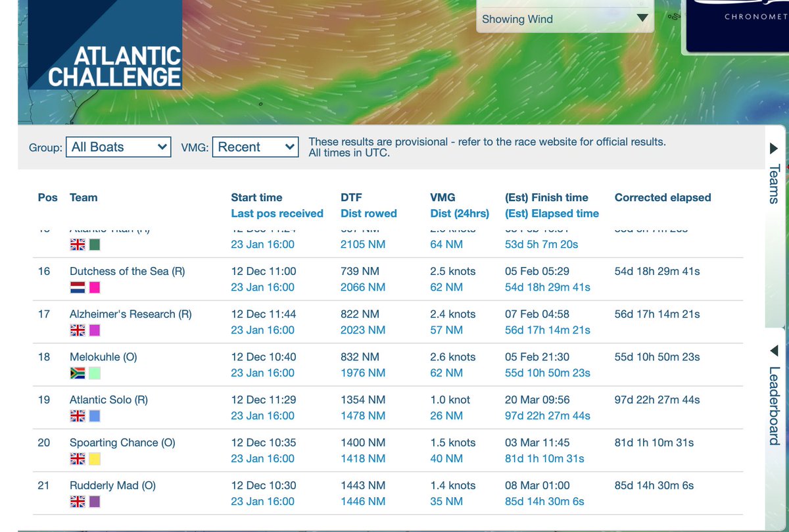The image size is (789, 532).
Task: Click UK flag for Alzheimer's Research
Action: tap(78, 330)
